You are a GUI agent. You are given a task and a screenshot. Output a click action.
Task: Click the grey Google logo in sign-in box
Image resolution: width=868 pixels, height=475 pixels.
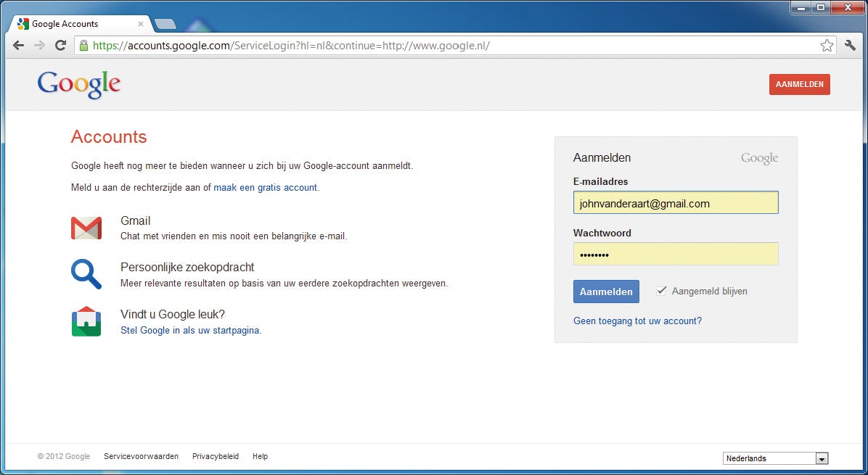point(759,159)
